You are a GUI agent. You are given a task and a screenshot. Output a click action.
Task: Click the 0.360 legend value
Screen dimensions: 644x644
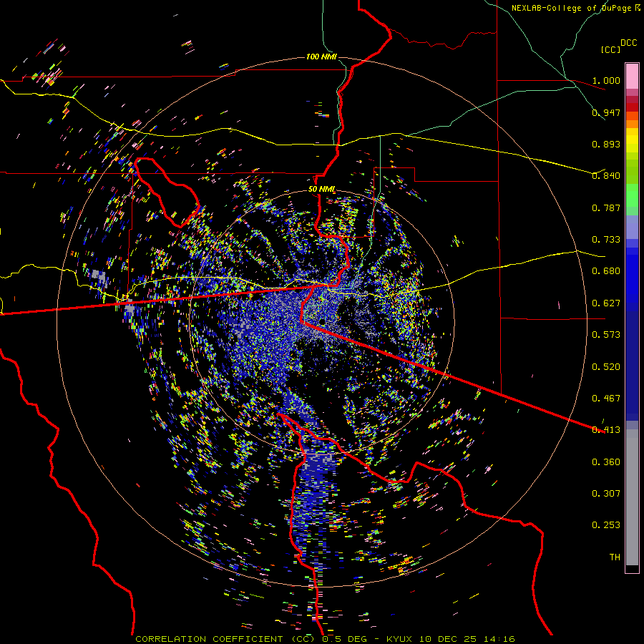coord(606,462)
